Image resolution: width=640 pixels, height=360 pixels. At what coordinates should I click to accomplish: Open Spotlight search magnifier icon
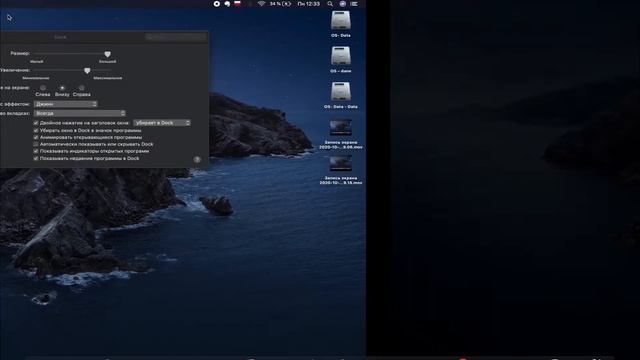330,4
